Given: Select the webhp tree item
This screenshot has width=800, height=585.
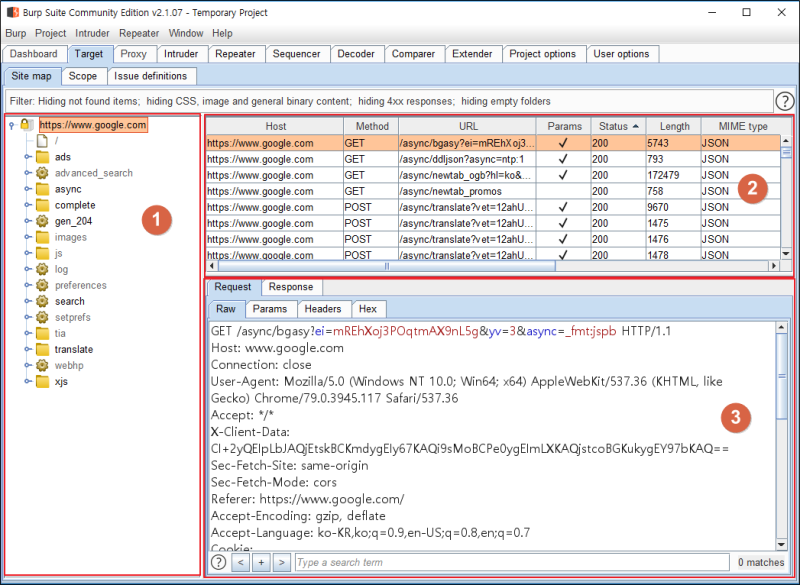Looking at the screenshot, I should 69,365.
